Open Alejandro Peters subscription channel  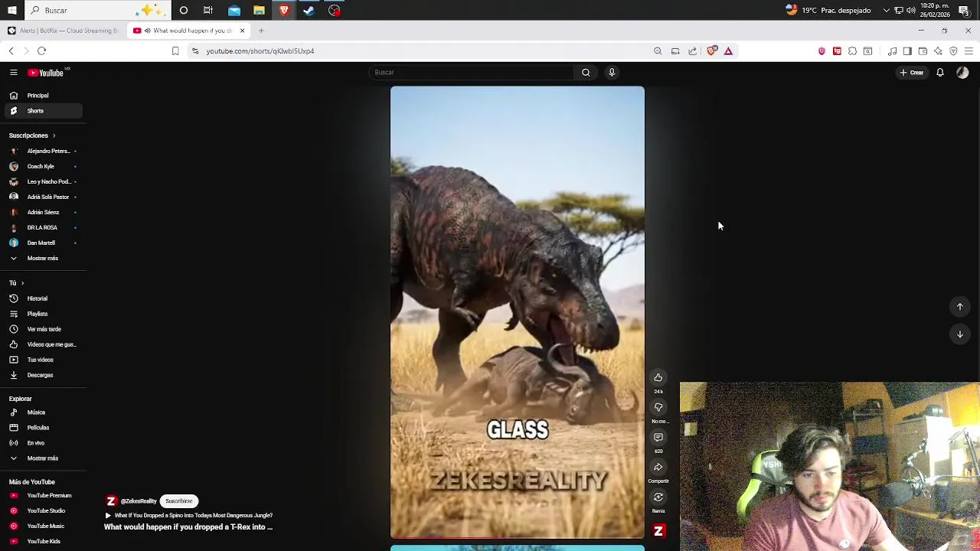[x=43, y=151]
